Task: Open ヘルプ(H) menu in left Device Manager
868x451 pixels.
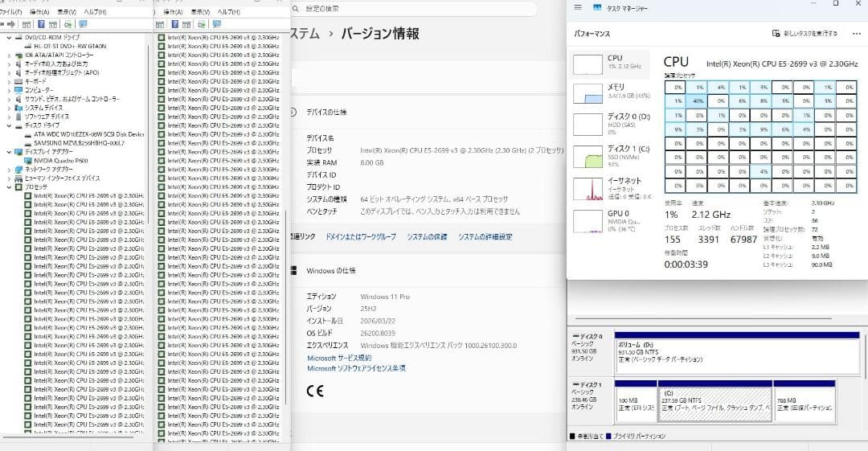Action: coord(95,11)
